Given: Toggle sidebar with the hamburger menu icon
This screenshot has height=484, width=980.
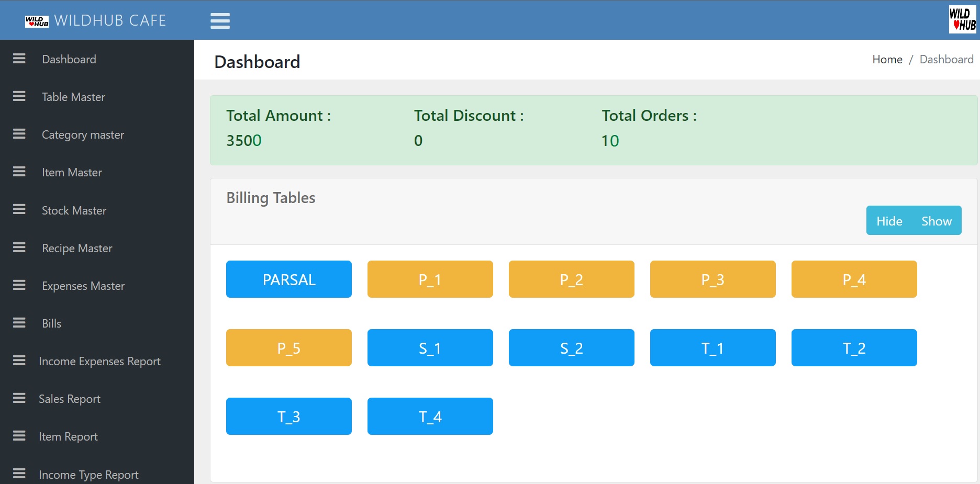Looking at the screenshot, I should coord(220,20).
